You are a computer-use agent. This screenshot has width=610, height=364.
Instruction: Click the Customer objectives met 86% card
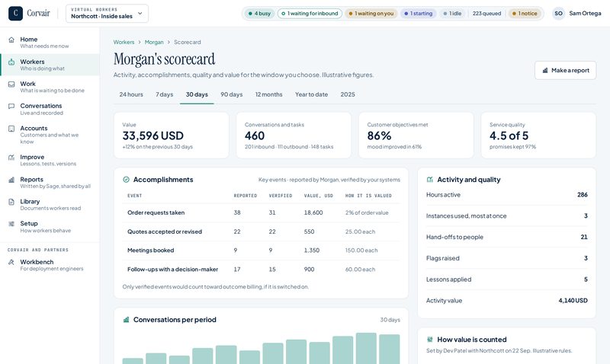pos(416,136)
